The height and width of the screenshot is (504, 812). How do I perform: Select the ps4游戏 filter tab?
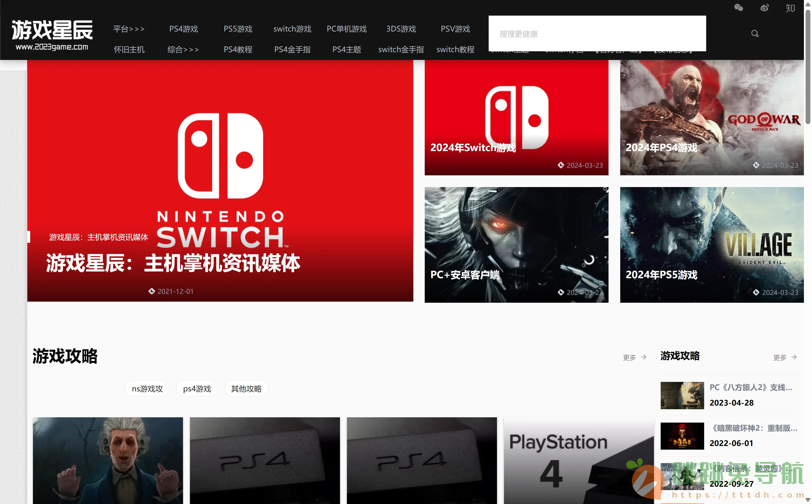tap(197, 389)
